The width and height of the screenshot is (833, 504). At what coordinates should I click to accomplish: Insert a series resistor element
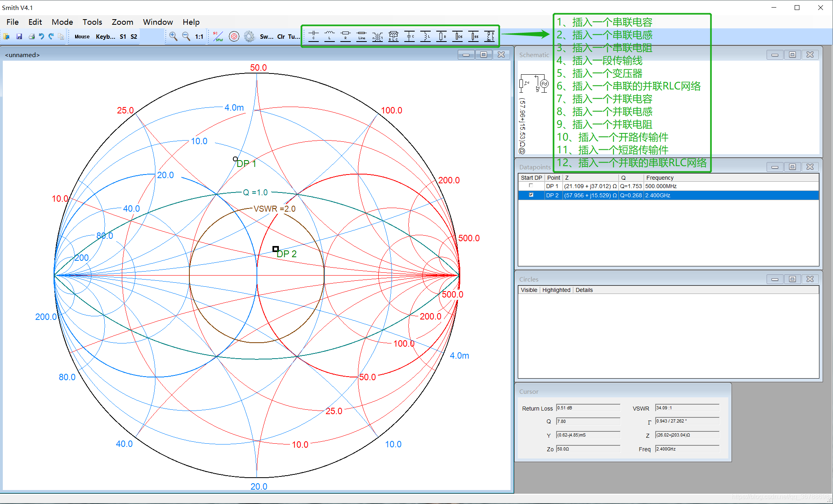(346, 36)
